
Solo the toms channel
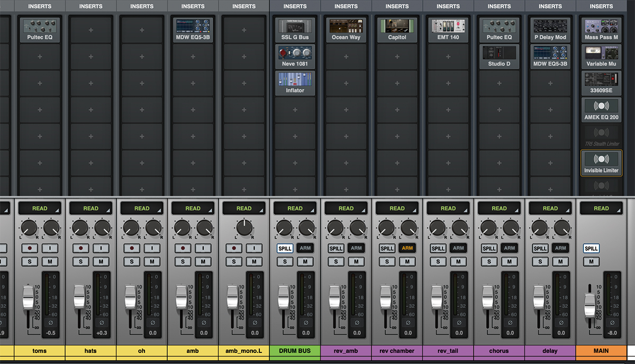(x=30, y=261)
